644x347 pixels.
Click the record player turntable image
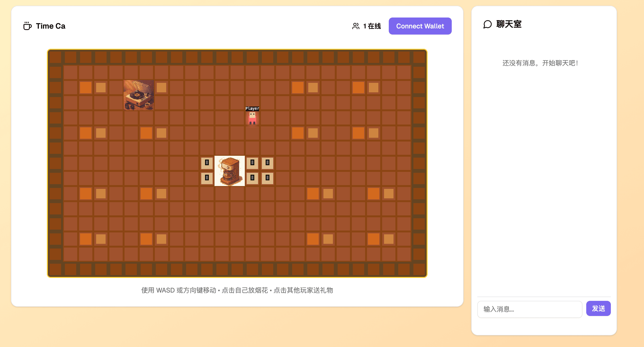[139, 95]
